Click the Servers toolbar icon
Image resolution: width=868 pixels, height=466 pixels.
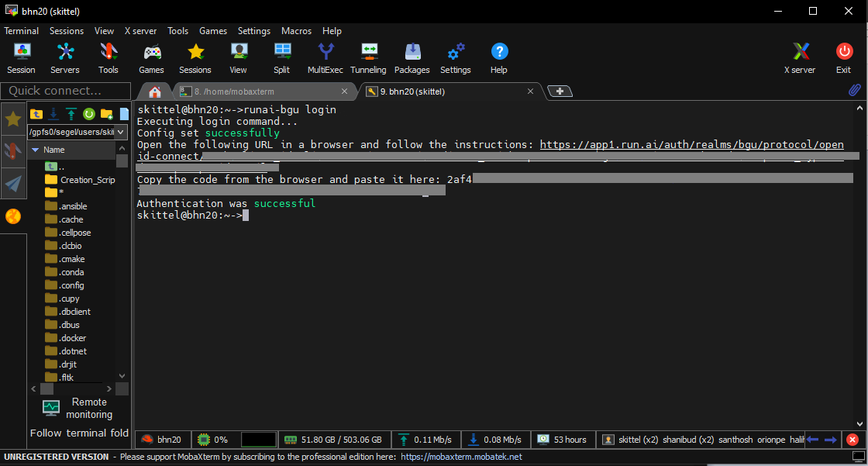pyautogui.click(x=65, y=58)
